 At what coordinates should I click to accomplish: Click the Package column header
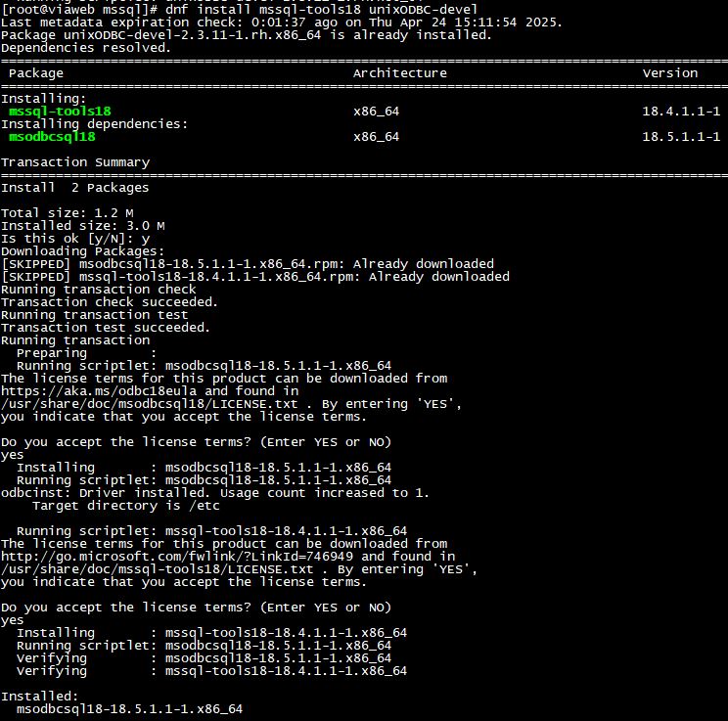click(x=36, y=73)
